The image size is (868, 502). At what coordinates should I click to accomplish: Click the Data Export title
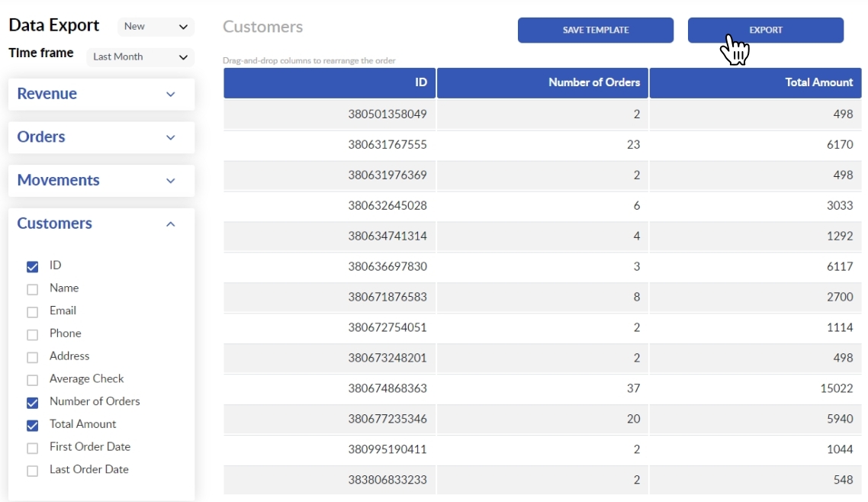pos(53,25)
